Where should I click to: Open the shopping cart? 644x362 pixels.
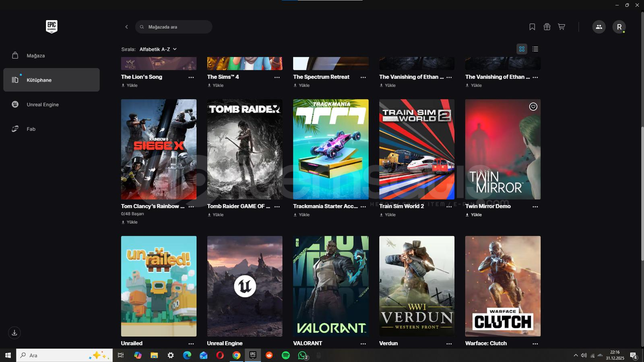pyautogui.click(x=561, y=27)
